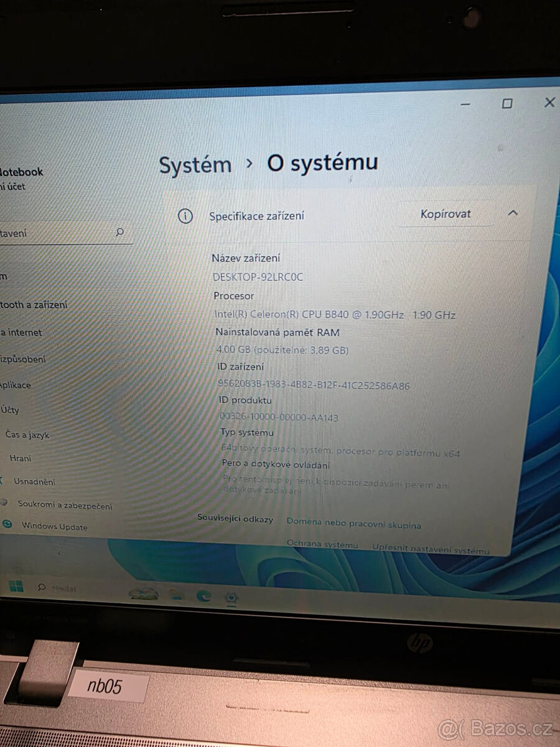
Task: Open Doména nebo pracovní skupina
Action: pos(353,524)
